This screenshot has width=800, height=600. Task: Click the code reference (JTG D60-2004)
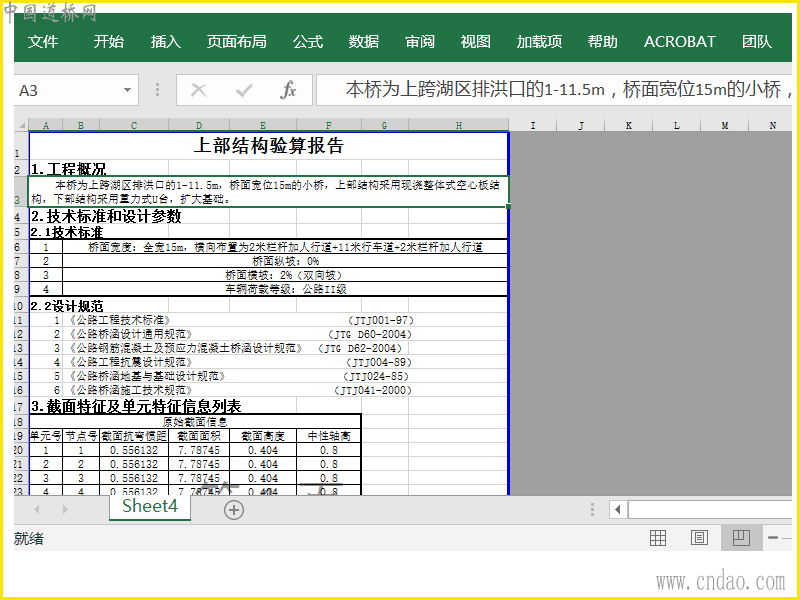click(370, 334)
